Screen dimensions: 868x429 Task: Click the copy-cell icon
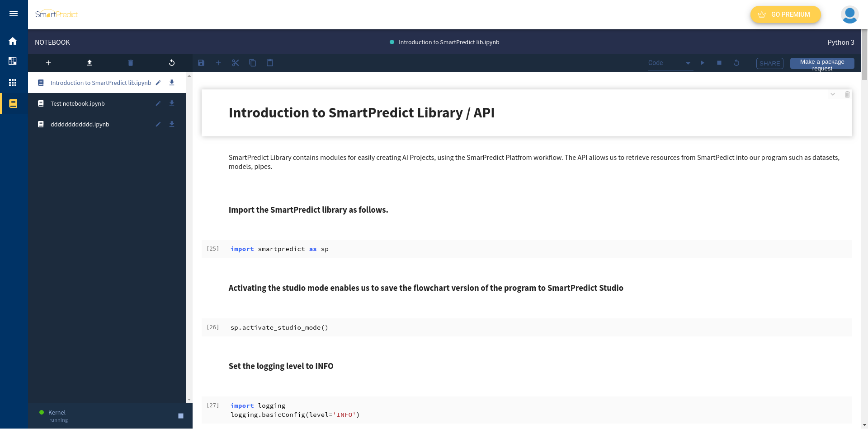(x=253, y=63)
